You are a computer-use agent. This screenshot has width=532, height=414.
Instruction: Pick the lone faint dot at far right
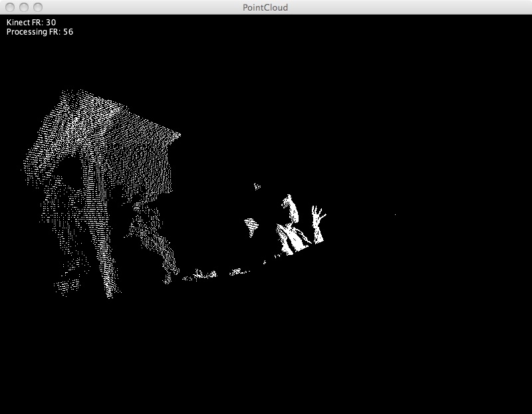click(395, 214)
